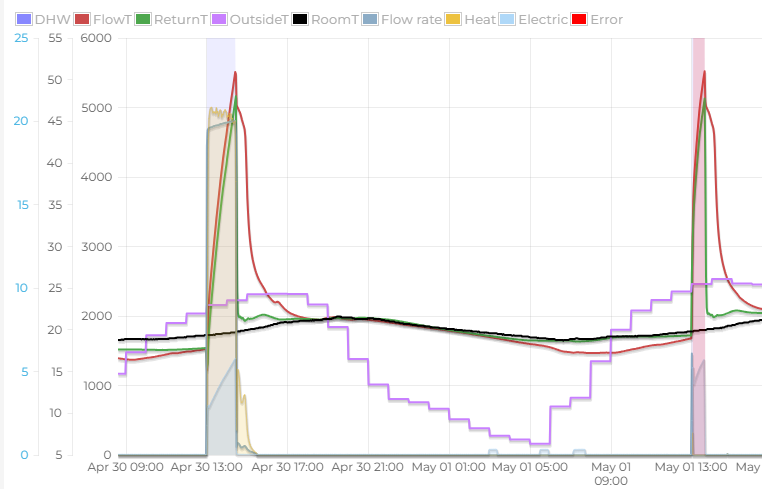Viewport: 762px width, 489px height.
Task: Click the Apr 30 21:00 axis label
Action: 368,467
